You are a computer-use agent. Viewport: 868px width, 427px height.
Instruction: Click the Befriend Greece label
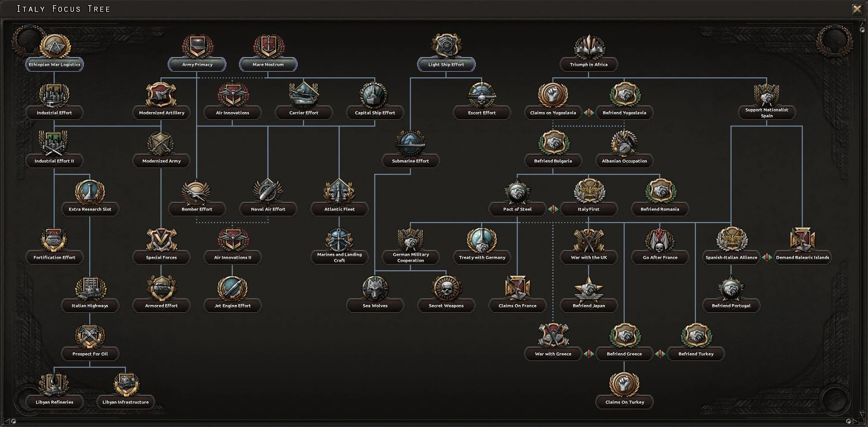pyautogui.click(x=624, y=354)
